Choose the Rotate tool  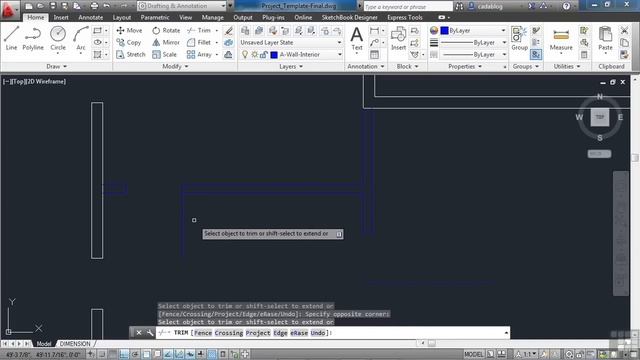pyautogui.click(x=166, y=30)
